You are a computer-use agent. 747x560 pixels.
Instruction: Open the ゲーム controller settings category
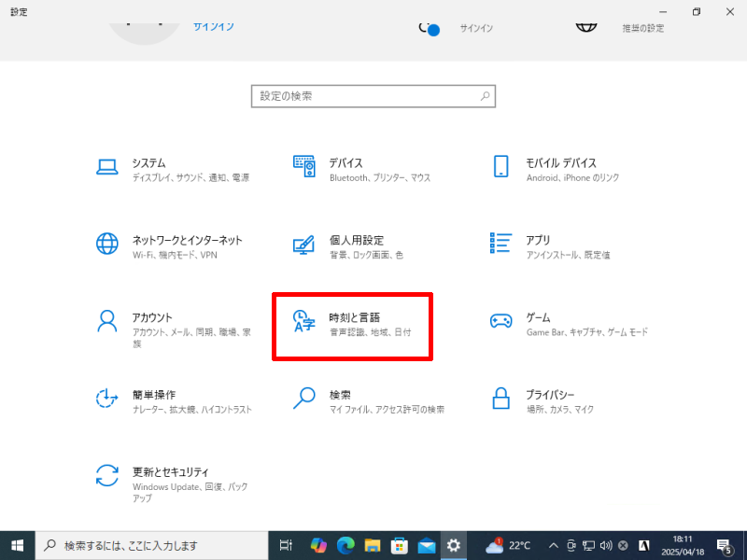coord(569,324)
